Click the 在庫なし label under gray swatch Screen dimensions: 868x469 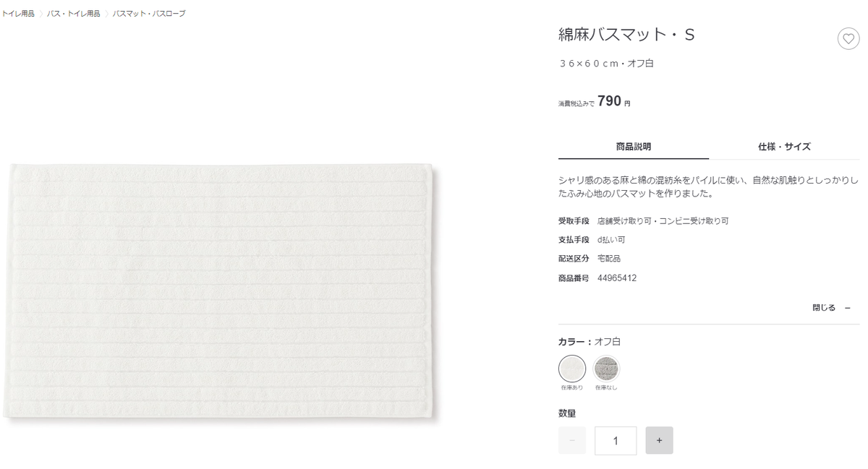point(606,388)
